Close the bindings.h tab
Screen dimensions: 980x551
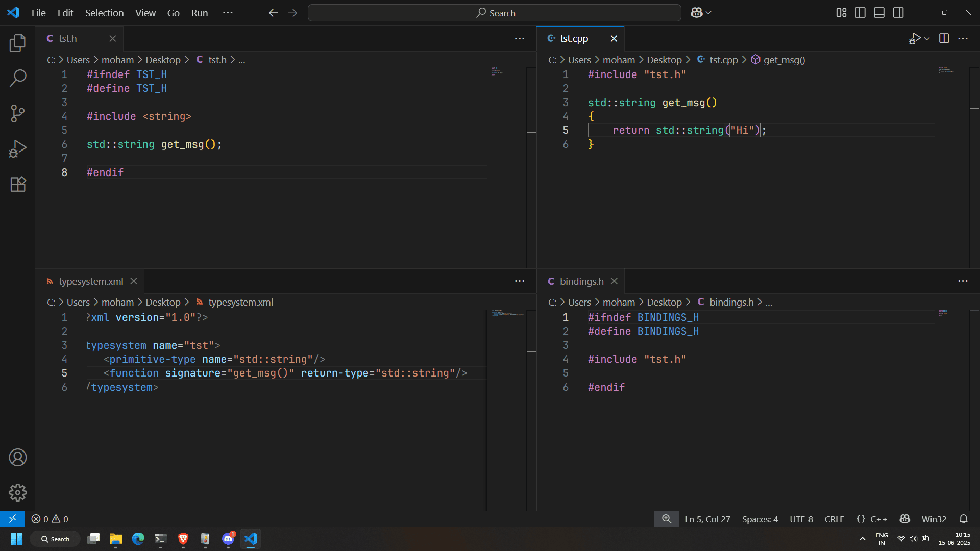[x=615, y=281]
